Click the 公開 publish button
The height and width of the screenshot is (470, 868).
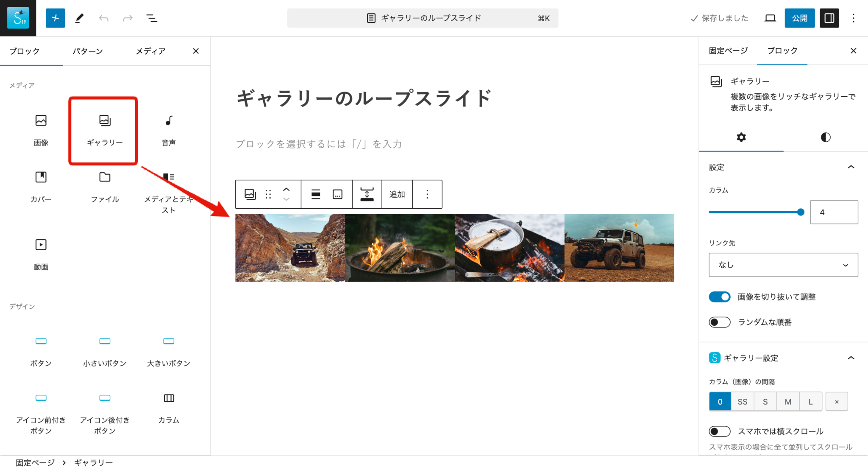click(x=799, y=18)
